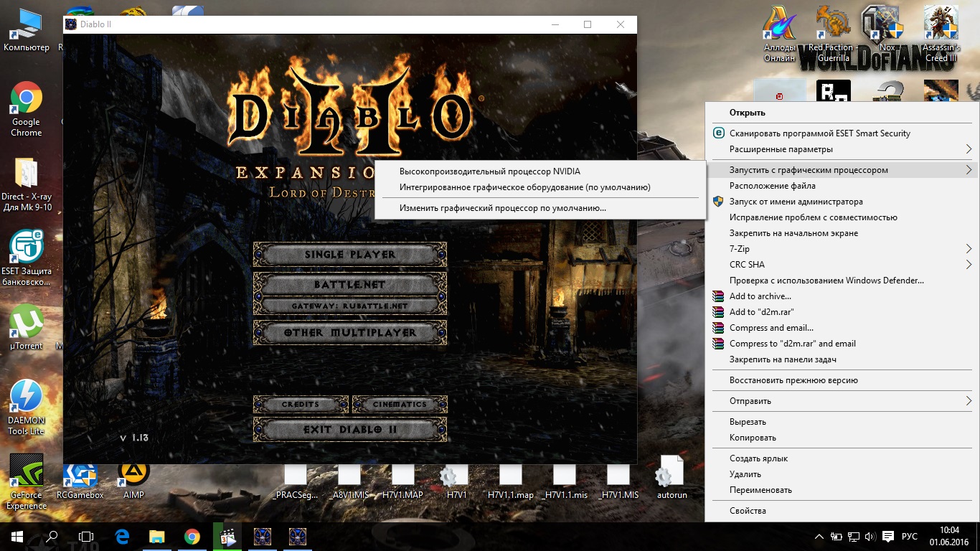The width and height of the screenshot is (980, 551).
Task: Open GeForce Experience desktop icon
Action: coord(27,472)
